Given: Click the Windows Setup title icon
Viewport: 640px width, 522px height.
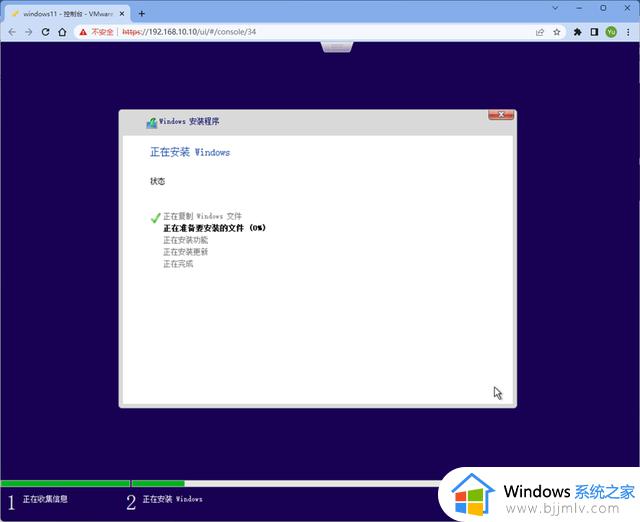Looking at the screenshot, I should click(151, 122).
